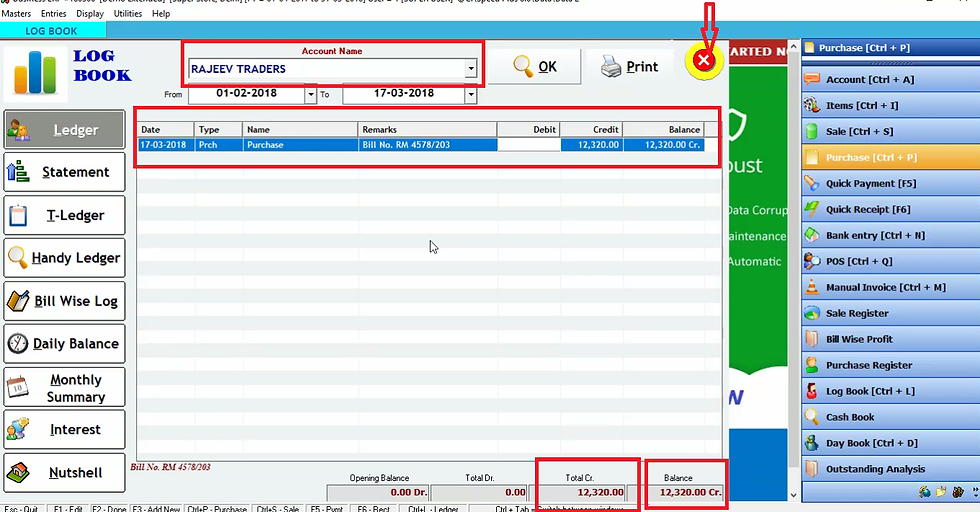Click the Date column header
The image size is (980, 512).
[166, 129]
